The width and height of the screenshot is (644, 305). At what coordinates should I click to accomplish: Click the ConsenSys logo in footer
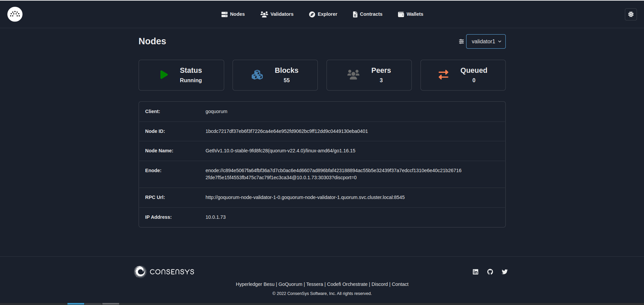click(x=164, y=272)
